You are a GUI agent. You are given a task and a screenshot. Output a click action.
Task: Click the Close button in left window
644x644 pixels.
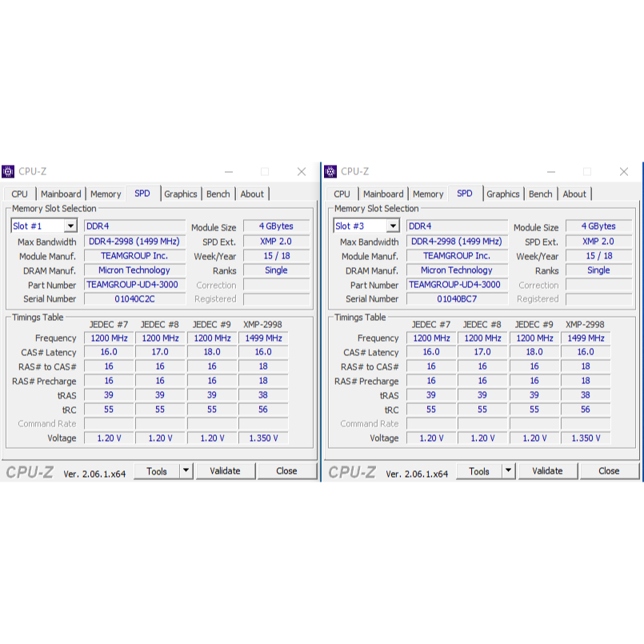[286, 471]
